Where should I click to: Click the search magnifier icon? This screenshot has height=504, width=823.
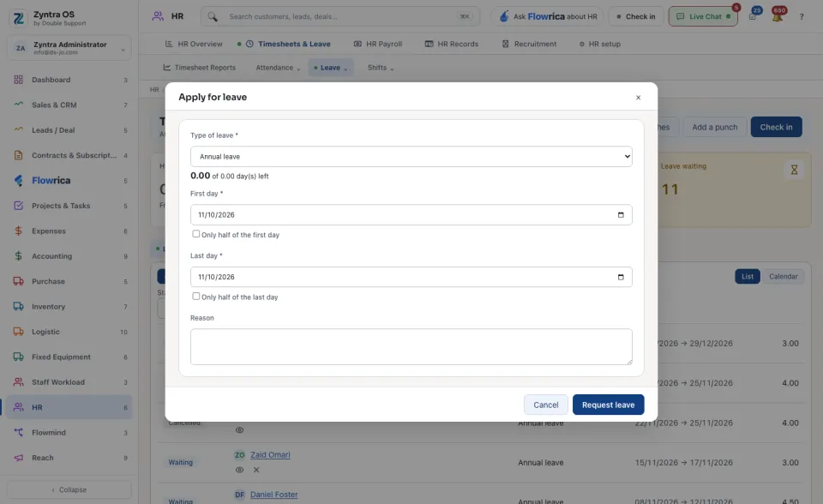pyautogui.click(x=212, y=17)
